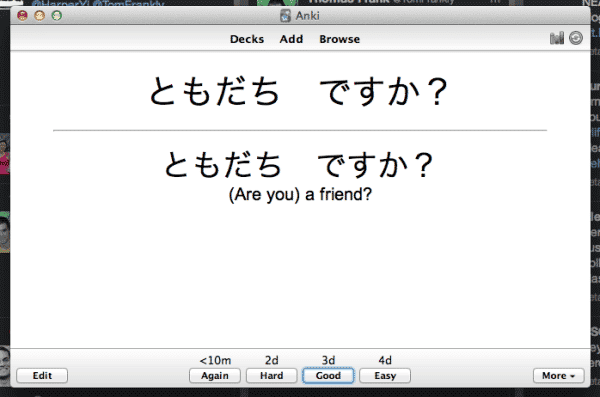
Task: Rate the card as Easy
Action: pyautogui.click(x=385, y=376)
